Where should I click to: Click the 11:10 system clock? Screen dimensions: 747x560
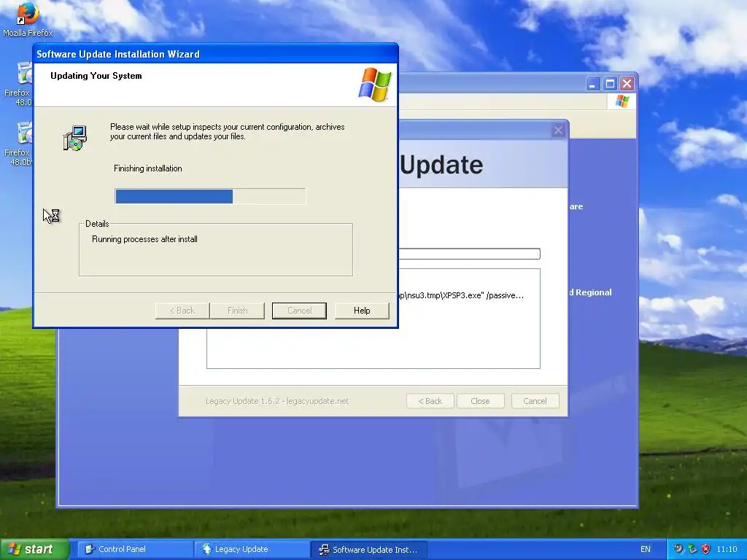pos(727,549)
